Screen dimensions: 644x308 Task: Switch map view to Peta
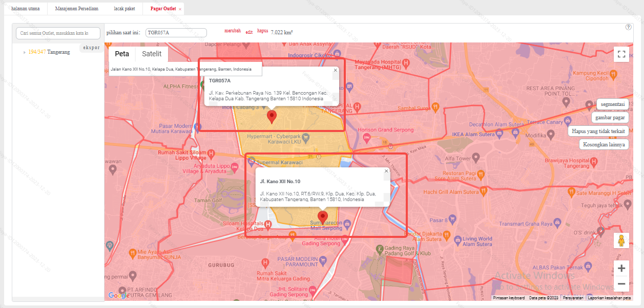click(x=122, y=54)
